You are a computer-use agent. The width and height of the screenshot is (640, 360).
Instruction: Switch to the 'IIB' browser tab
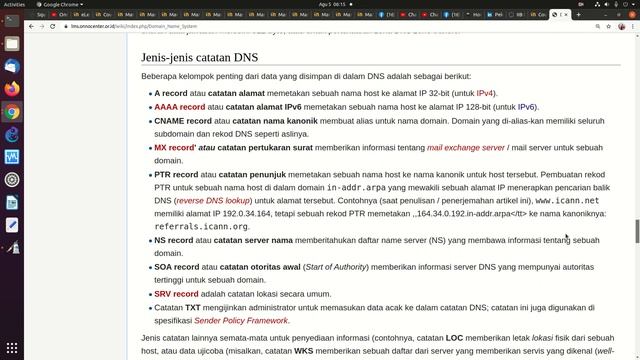tap(516, 15)
